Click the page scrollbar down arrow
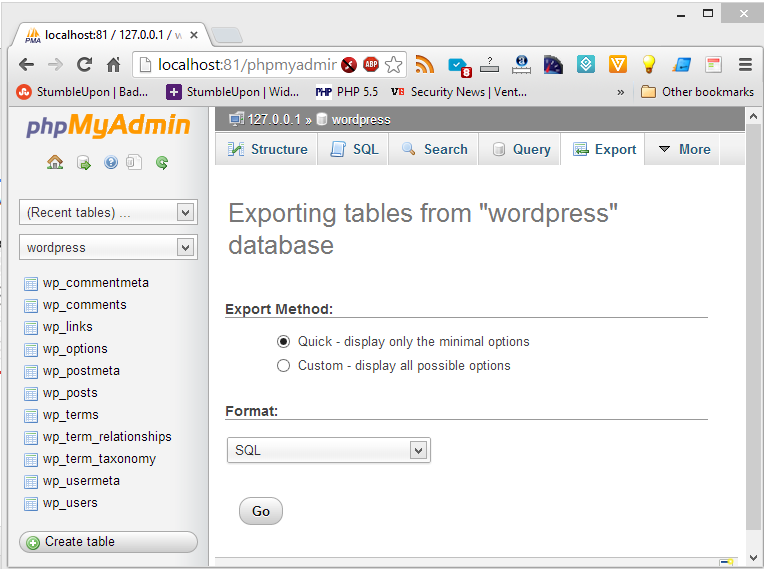This screenshot has width=764, height=569. [753, 557]
